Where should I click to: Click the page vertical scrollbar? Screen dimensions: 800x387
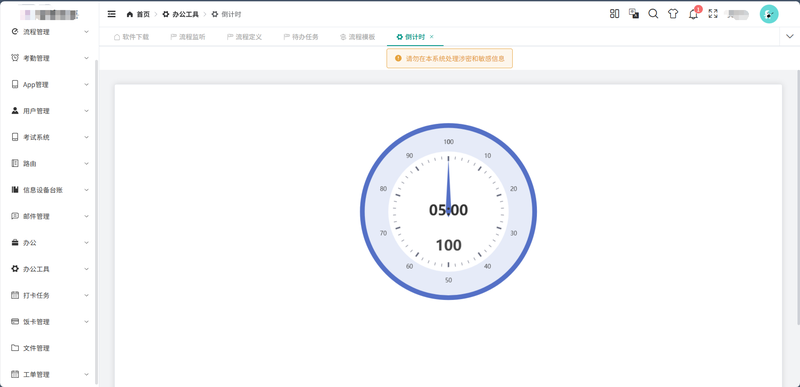[798, 196]
